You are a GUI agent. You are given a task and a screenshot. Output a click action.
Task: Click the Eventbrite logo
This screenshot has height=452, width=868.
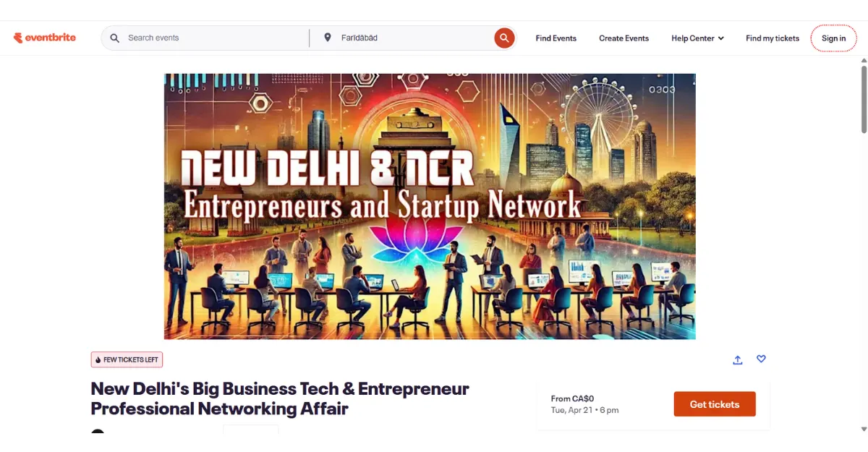point(44,38)
